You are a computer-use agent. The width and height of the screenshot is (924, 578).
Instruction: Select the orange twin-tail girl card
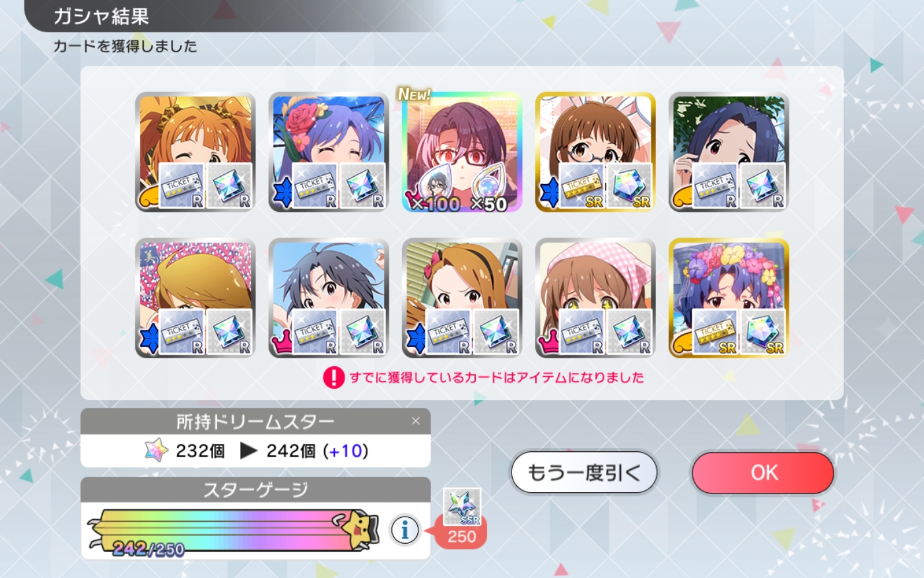coord(195,152)
